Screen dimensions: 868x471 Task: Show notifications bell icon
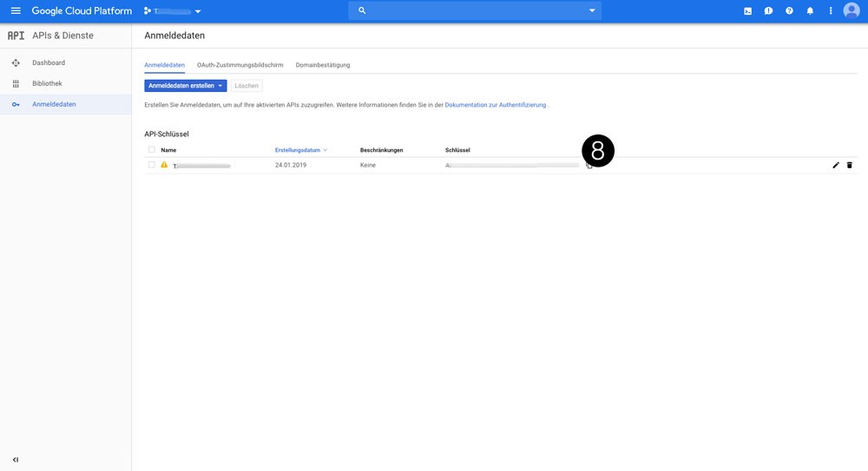pos(810,11)
